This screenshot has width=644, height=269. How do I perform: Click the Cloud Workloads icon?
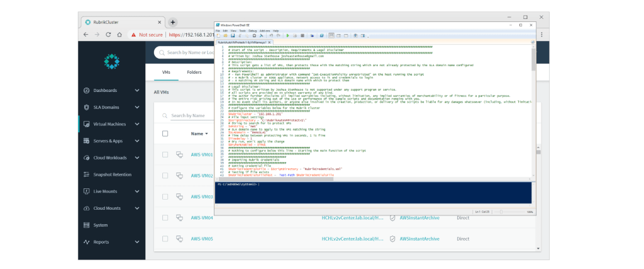point(86,158)
